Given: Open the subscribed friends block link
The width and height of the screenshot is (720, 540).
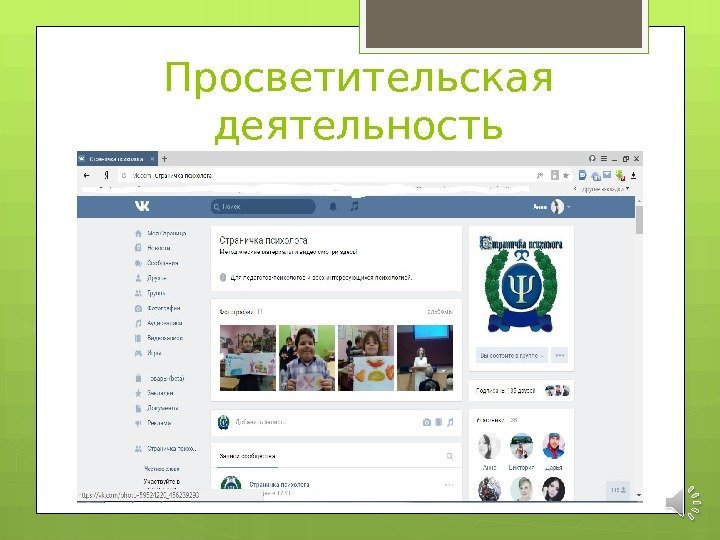Looking at the screenshot, I should (521, 391).
